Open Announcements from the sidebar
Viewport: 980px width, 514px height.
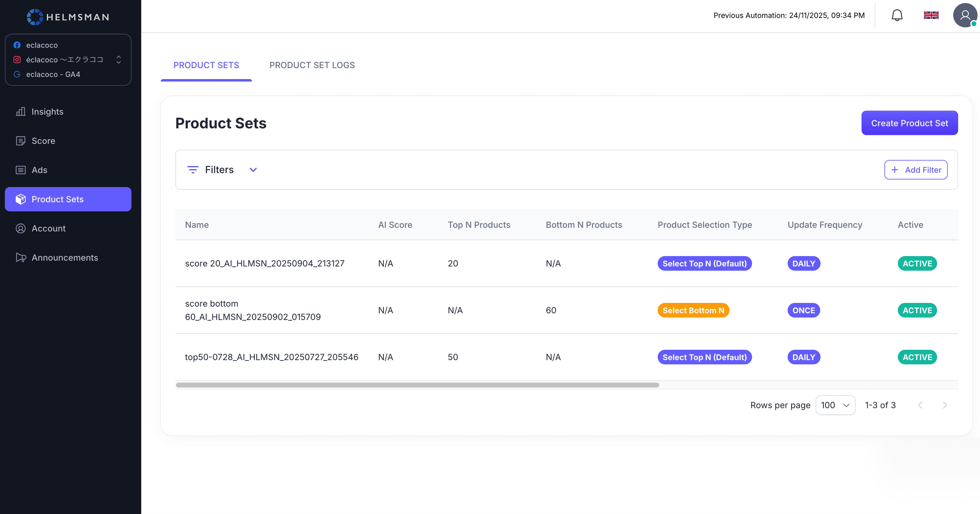pyautogui.click(x=65, y=257)
